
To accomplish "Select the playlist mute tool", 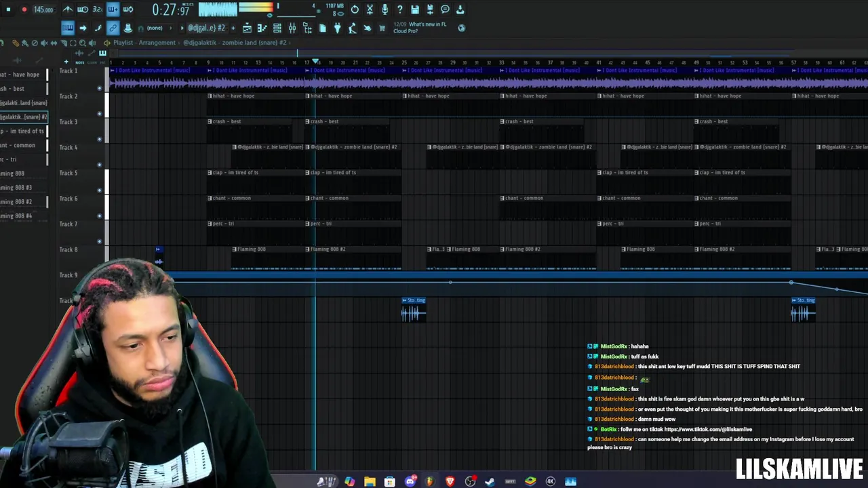I will 44,43.
